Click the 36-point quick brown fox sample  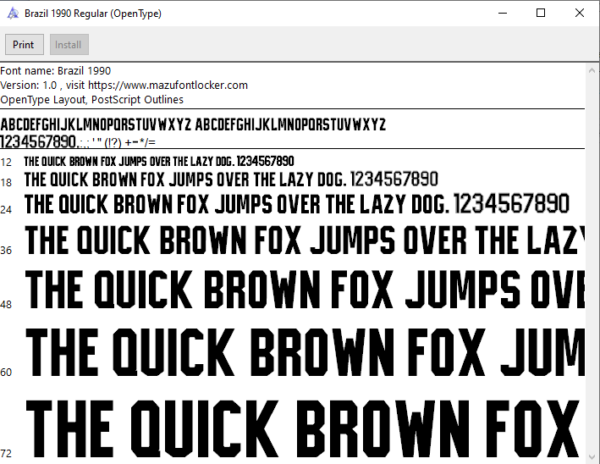(x=305, y=240)
